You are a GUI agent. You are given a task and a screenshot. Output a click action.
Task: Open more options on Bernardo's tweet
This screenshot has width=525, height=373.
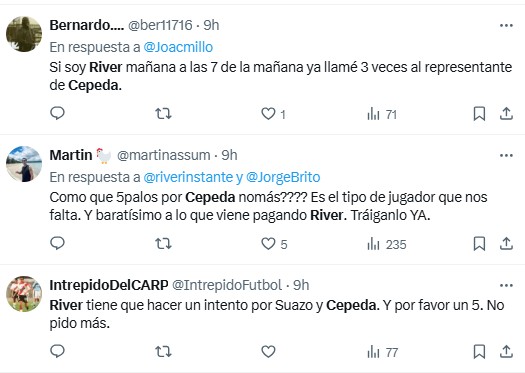coord(506,25)
